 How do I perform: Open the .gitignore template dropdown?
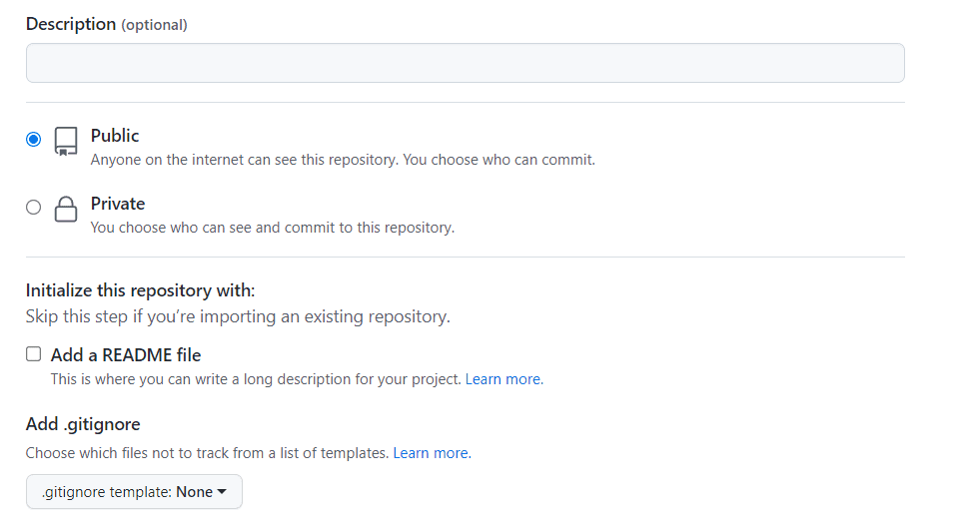[134, 492]
